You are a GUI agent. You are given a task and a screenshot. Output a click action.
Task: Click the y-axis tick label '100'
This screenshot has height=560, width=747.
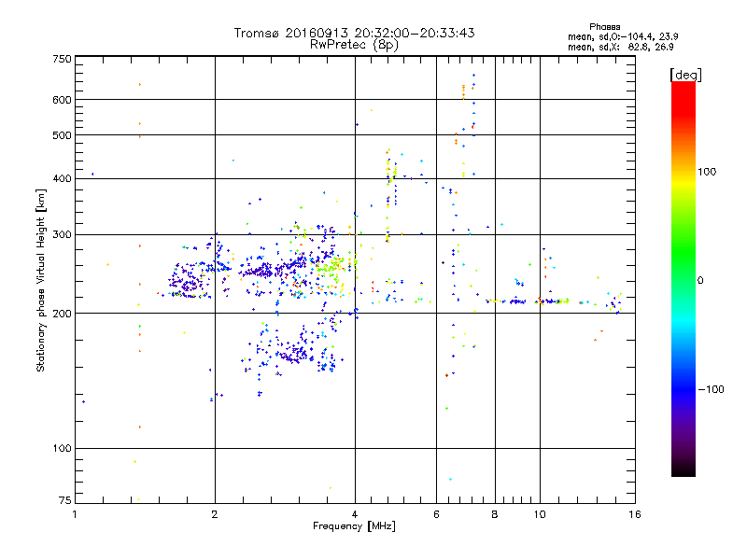pos(63,449)
